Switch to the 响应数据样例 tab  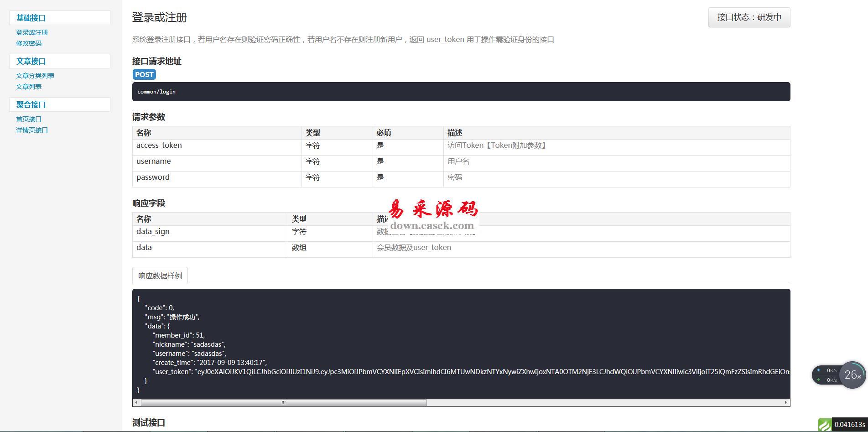(160, 276)
